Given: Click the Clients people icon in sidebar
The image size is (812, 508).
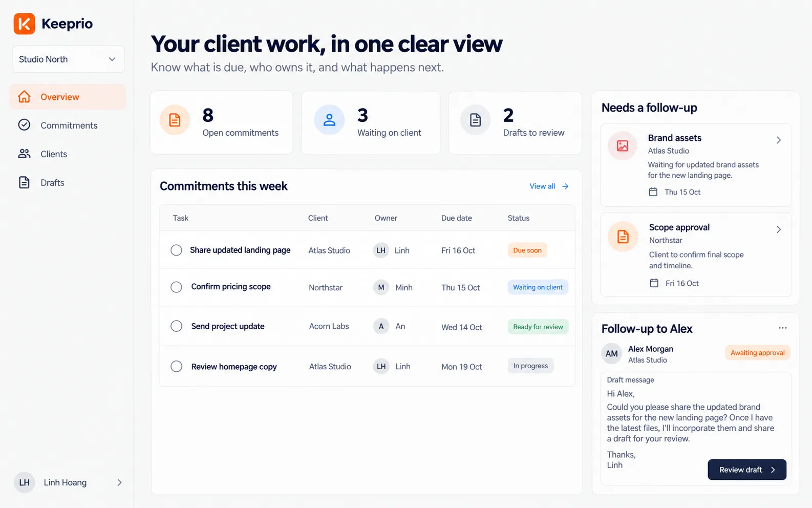Looking at the screenshot, I should click(x=24, y=154).
